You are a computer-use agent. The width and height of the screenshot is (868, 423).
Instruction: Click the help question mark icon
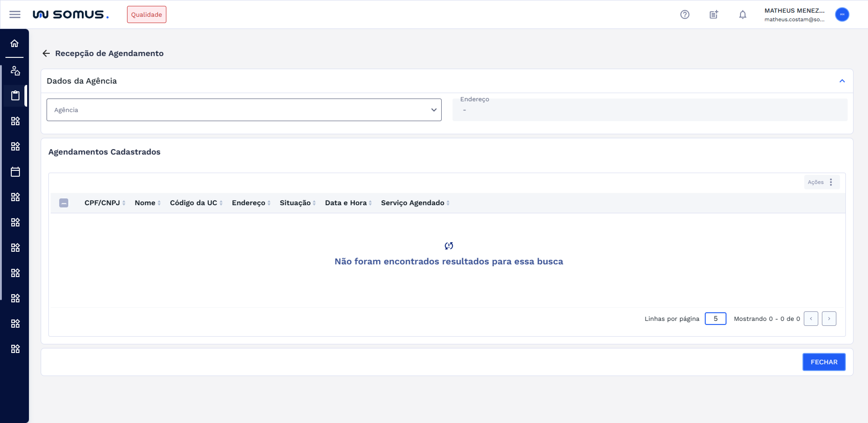click(x=684, y=14)
